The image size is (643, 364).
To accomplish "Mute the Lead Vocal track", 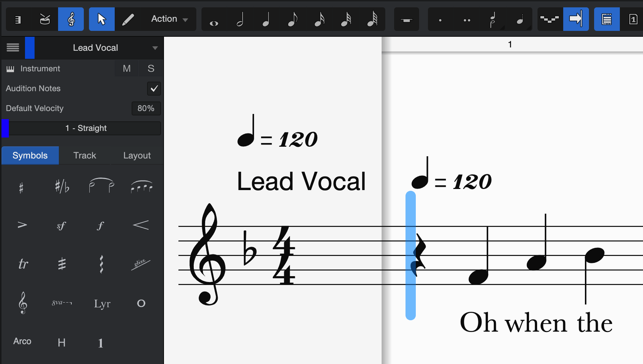I will [126, 69].
